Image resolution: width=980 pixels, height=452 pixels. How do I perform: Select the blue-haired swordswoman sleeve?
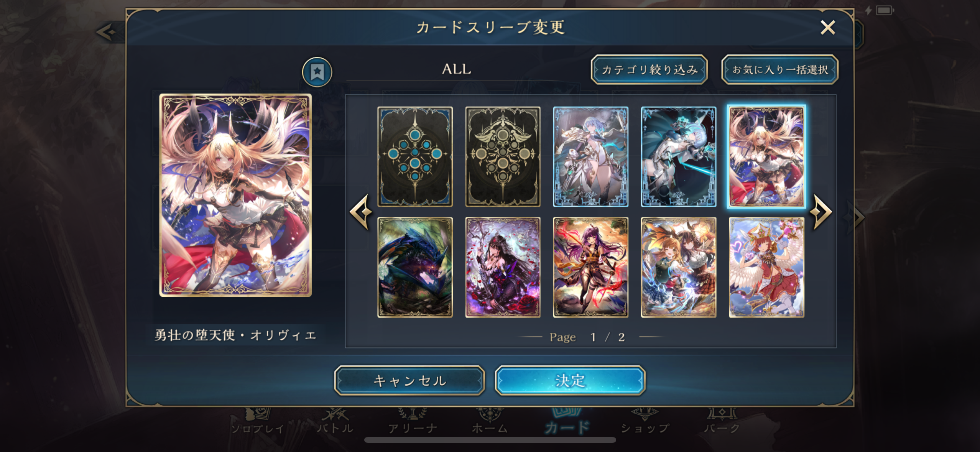[x=678, y=157]
